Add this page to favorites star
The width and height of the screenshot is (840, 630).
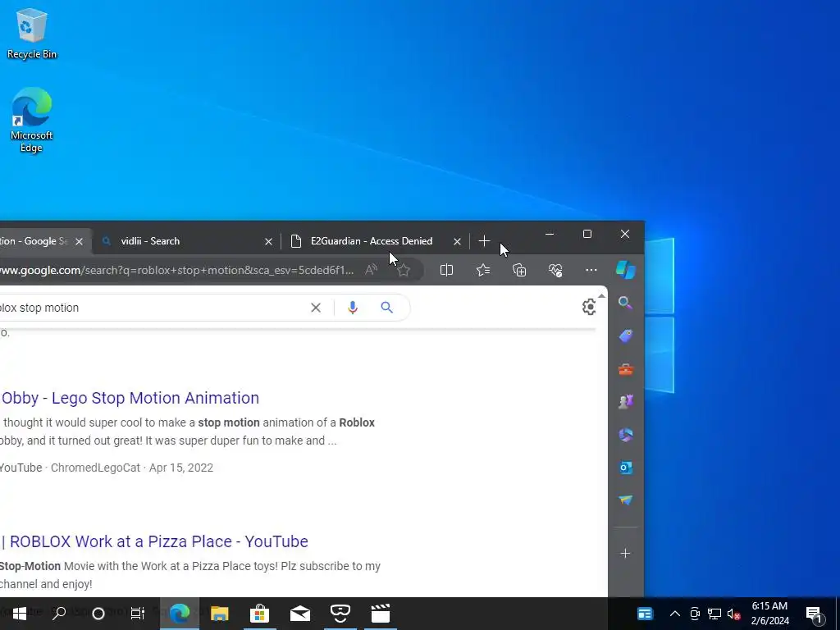coord(404,270)
